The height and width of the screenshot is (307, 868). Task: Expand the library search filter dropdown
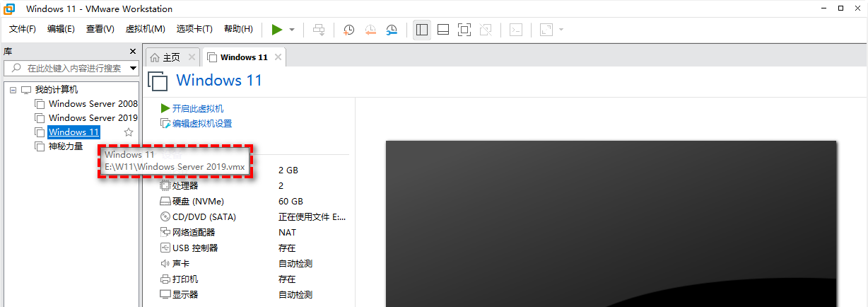click(x=132, y=69)
